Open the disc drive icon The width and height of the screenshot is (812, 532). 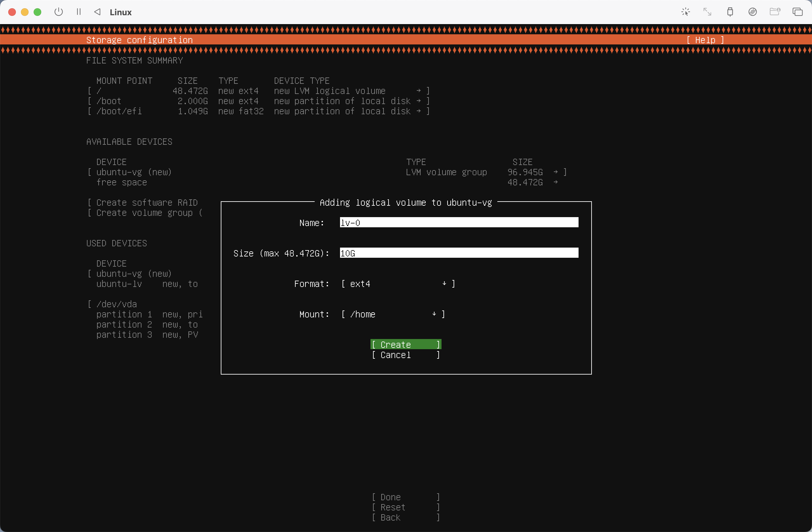752,12
